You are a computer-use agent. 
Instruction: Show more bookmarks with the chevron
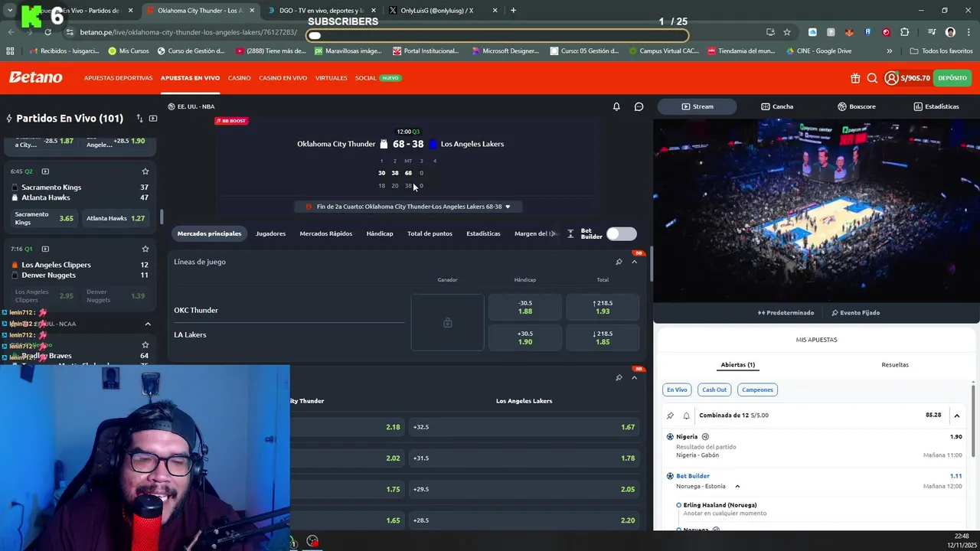[x=889, y=51]
